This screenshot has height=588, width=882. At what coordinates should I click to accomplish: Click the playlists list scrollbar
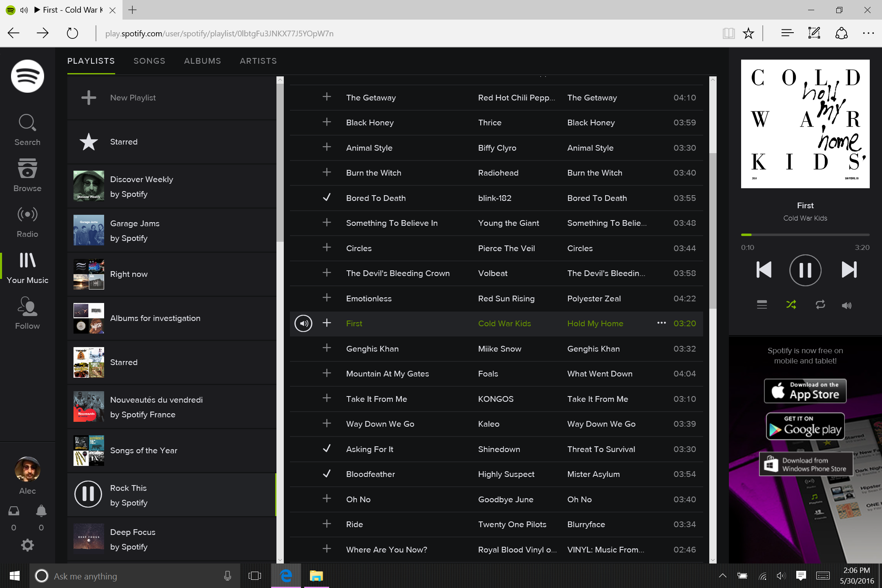[280, 163]
